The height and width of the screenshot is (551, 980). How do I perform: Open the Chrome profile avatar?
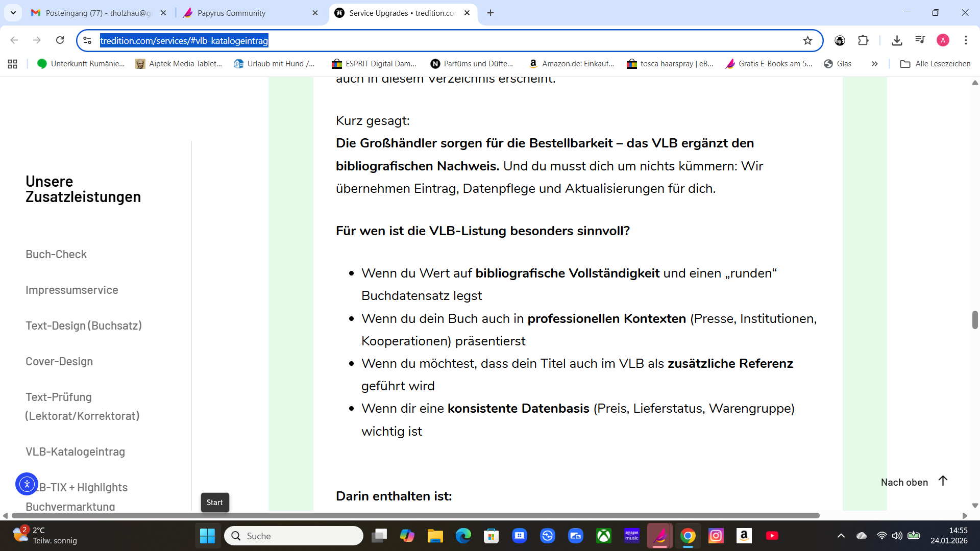(x=943, y=40)
